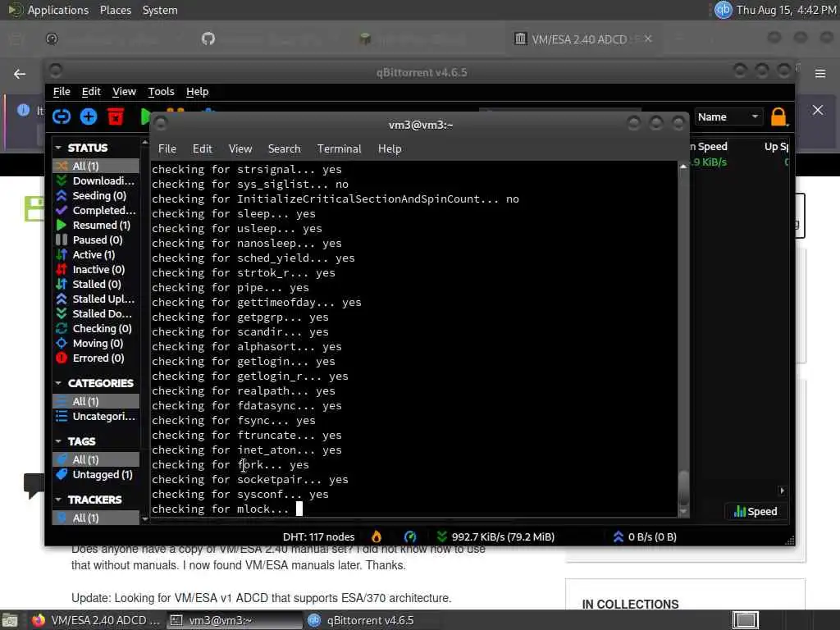Image resolution: width=840 pixels, height=630 pixels.
Task: Open the Terminal menu in terminal window
Action: 339,149
